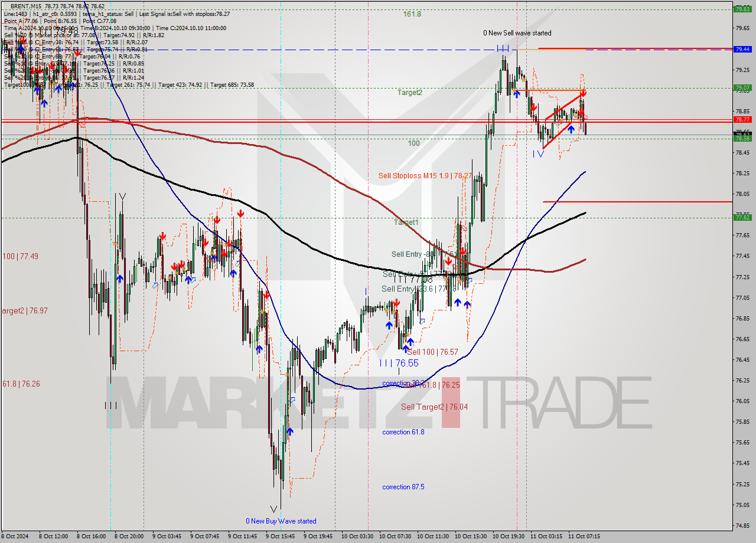Click the green 'Target2' label
756x543 pixels.
click(410, 93)
